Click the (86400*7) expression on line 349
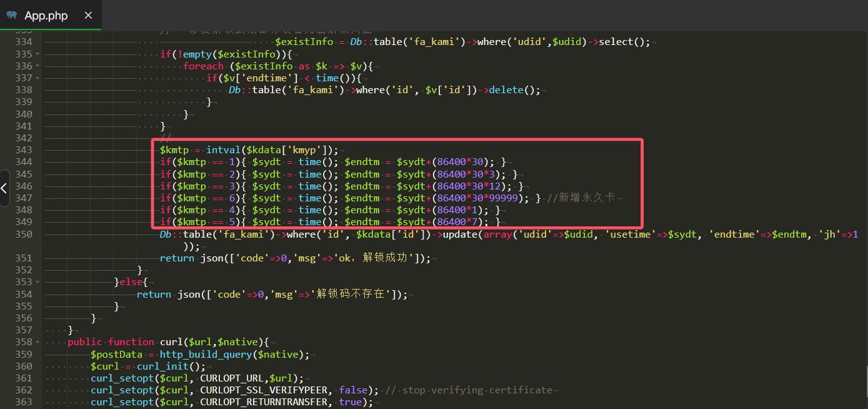This screenshot has width=868, height=409. (460, 222)
